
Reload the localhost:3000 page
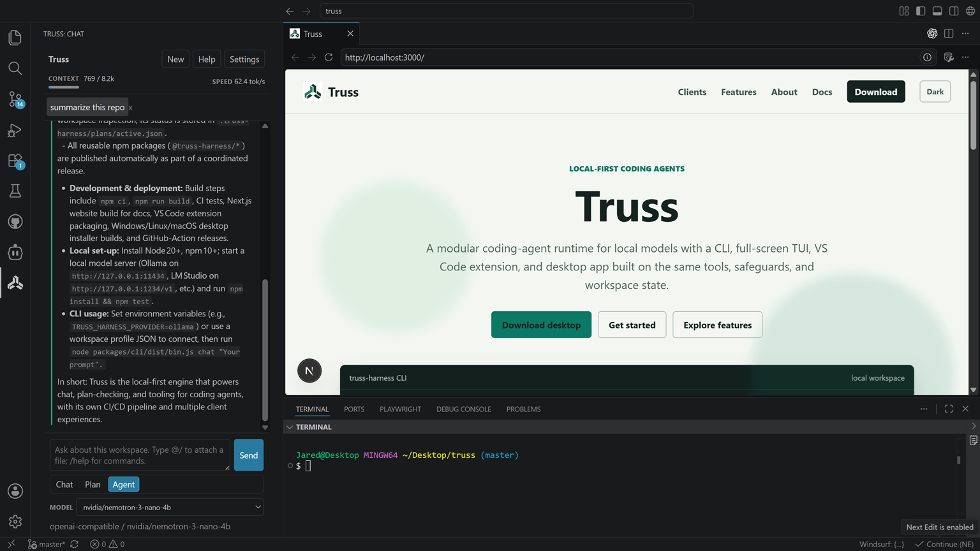329,57
